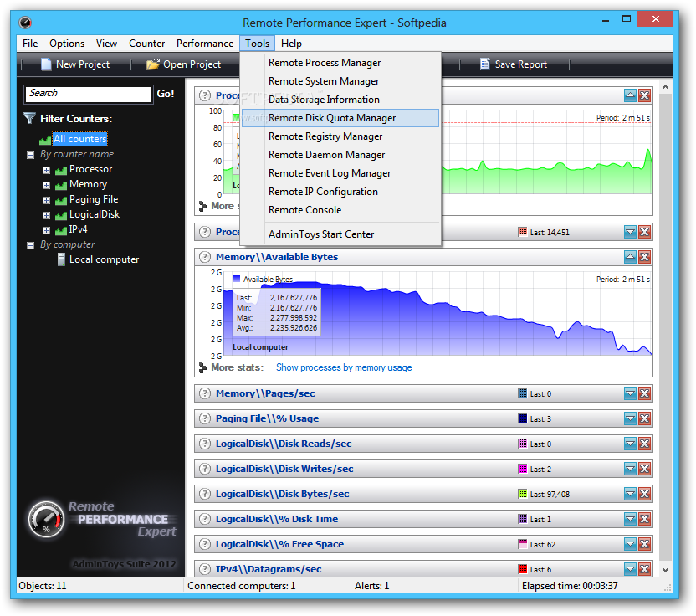Click the help icon beside LogicalDisk\\Disk Reads/sec
The image size is (696, 616).
pos(205,444)
